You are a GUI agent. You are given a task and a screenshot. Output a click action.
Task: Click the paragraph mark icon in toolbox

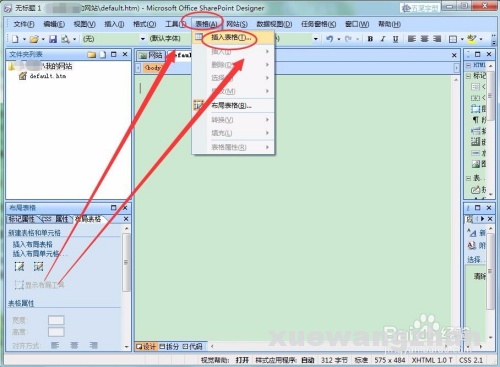tap(476, 119)
